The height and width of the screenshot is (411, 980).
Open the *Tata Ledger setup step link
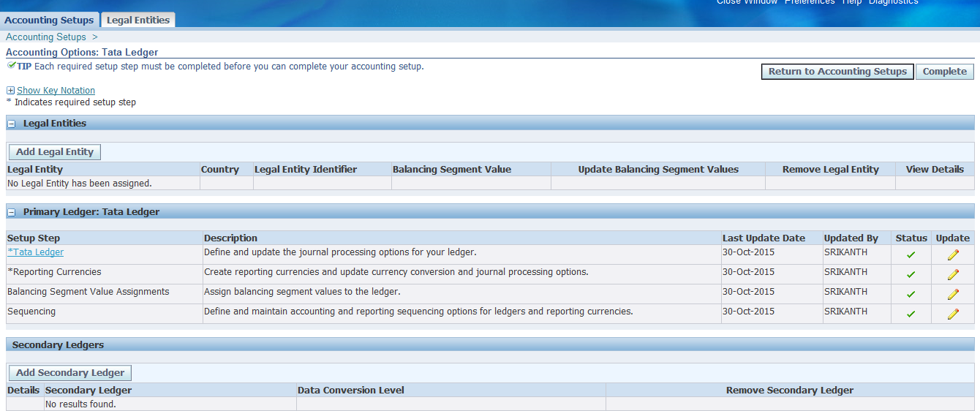35,252
